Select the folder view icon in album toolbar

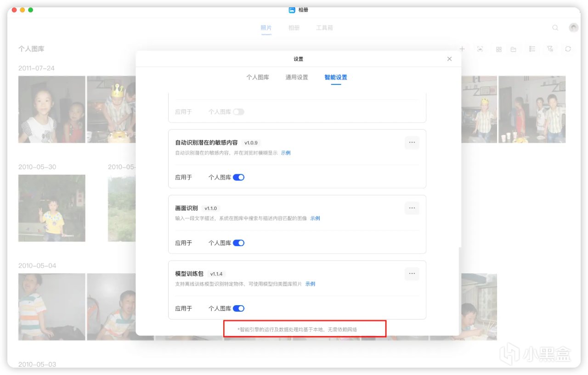(513, 49)
